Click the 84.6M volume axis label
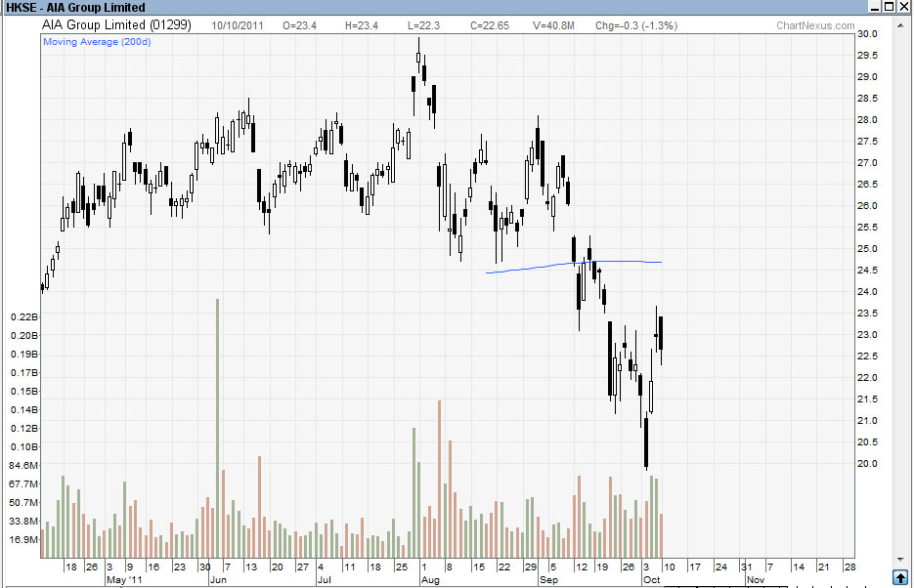 23,465
